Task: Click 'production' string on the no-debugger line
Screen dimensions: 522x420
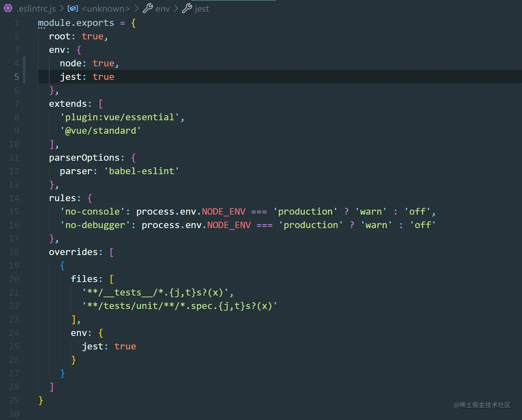Action: pyautogui.click(x=311, y=225)
